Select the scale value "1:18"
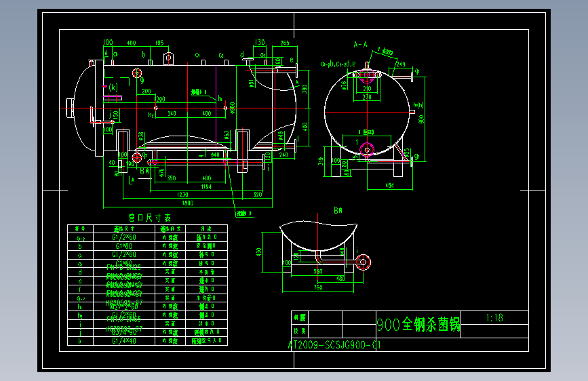588x381 pixels. tap(494, 318)
